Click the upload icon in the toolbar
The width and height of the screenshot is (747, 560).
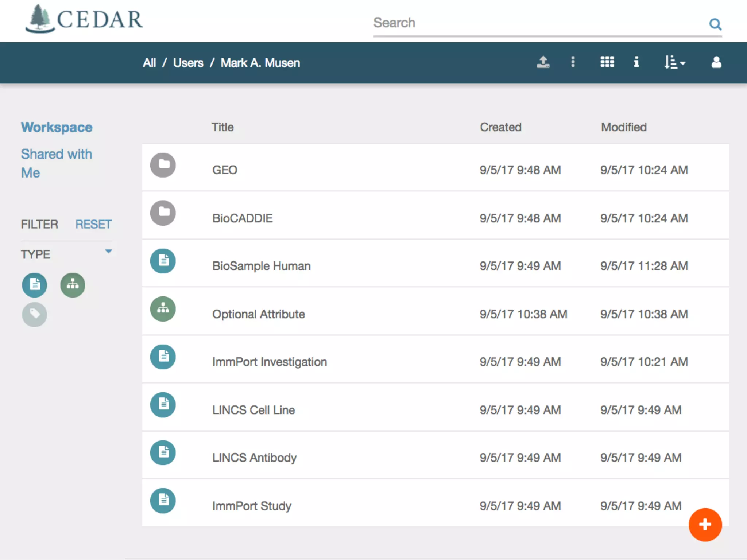(543, 62)
